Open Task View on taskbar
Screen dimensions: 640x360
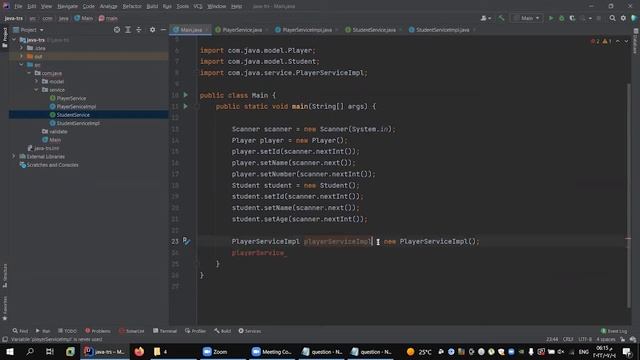point(50,351)
